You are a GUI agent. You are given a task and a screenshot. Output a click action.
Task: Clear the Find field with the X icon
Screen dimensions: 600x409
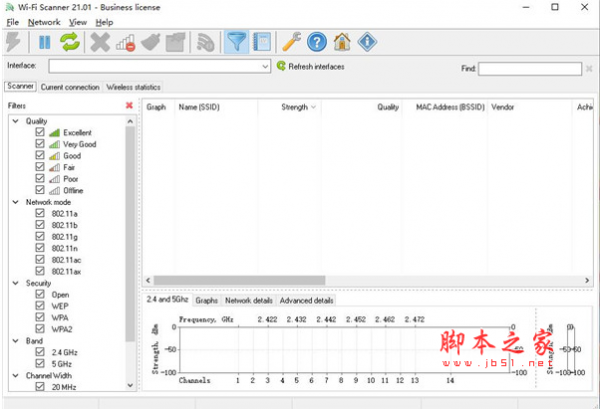(x=589, y=68)
